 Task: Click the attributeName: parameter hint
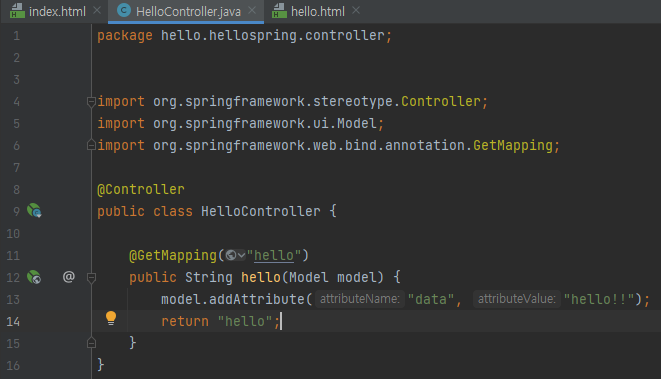(x=360, y=299)
